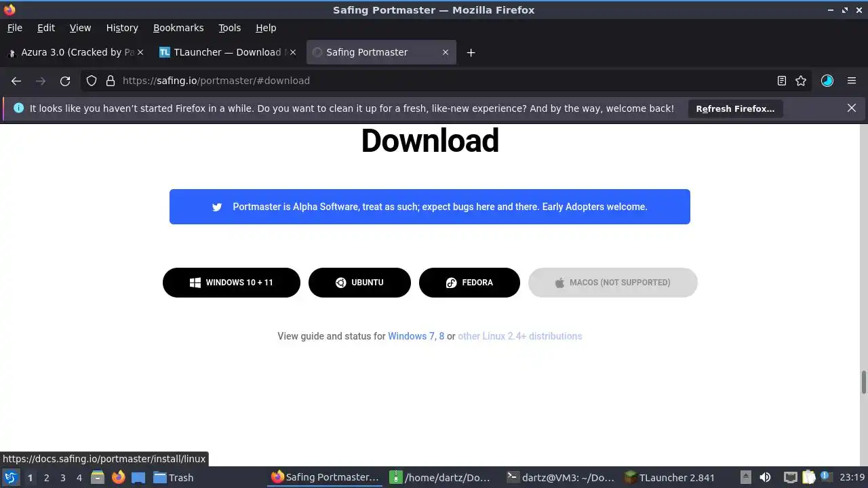
Task: Open the Tools menu
Action: [229, 28]
